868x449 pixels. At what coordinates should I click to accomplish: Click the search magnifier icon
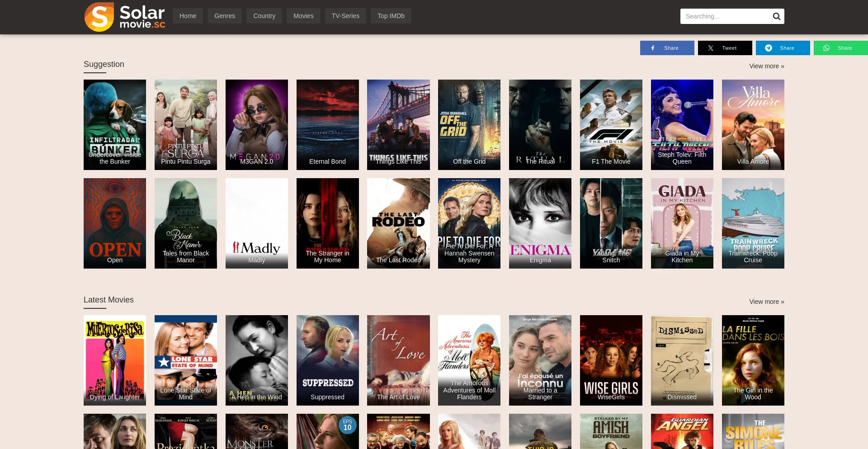point(776,16)
